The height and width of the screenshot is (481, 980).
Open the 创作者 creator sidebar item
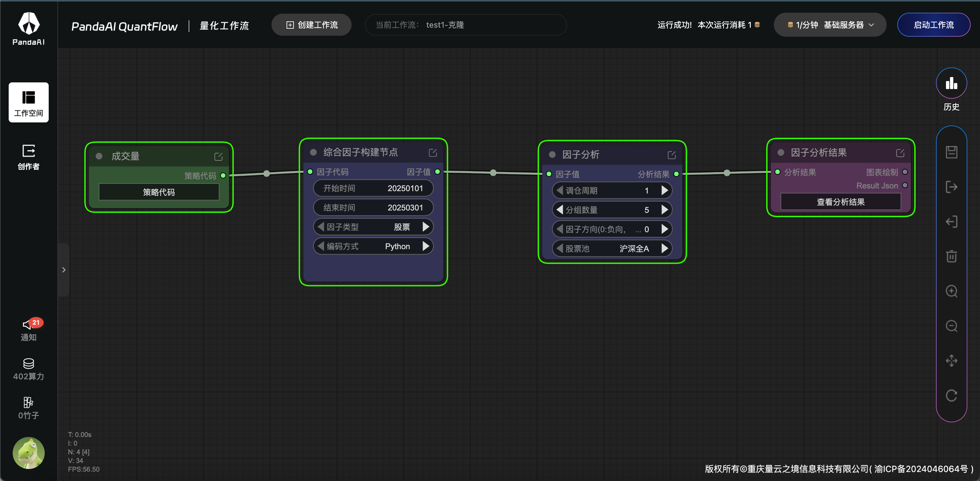(29, 157)
